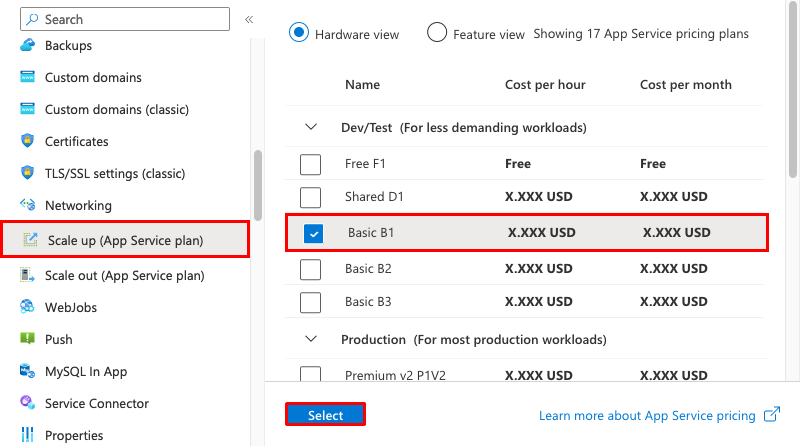Collapse the Dev/Test plans group
The height and width of the screenshot is (446, 800).
(312, 128)
